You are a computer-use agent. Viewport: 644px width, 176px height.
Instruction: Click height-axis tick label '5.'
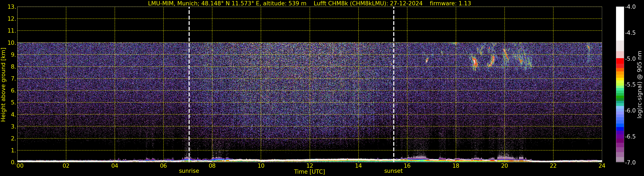[13, 103]
